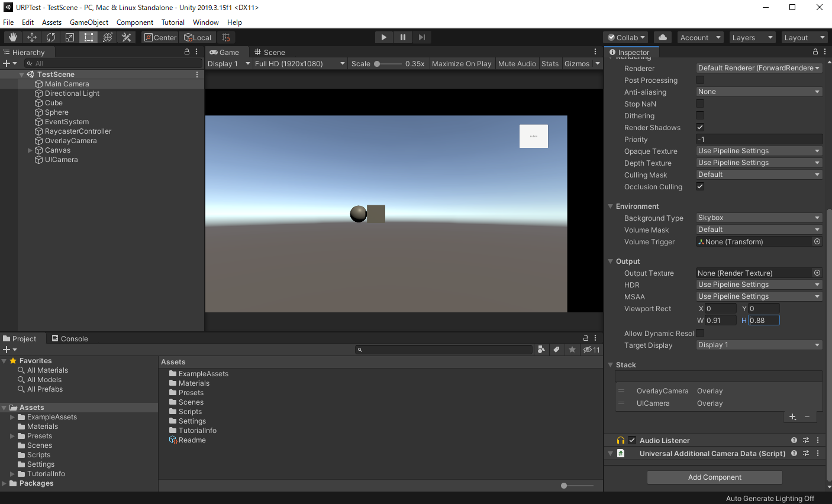832x504 pixels.
Task: Enable Dithering checkbox
Action: click(700, 115)
